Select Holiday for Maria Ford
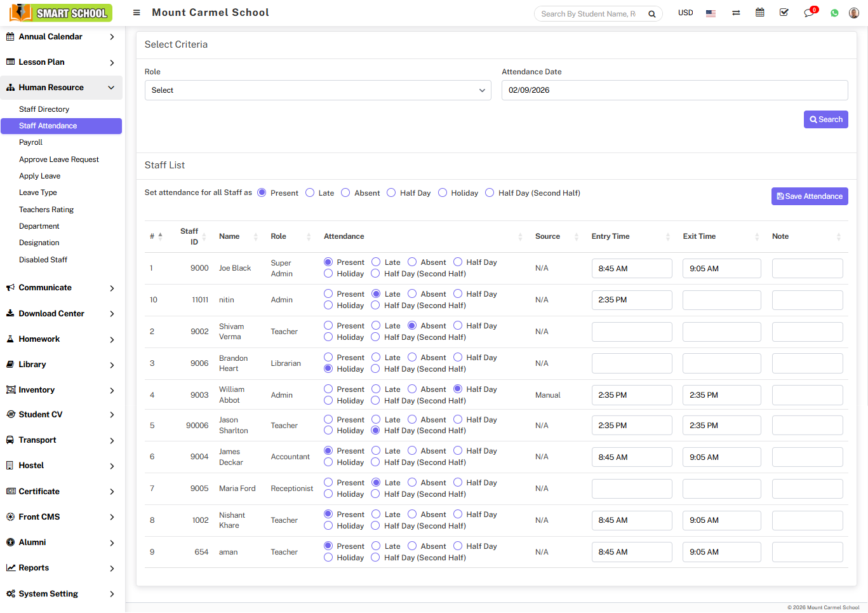 click(328, 494)
